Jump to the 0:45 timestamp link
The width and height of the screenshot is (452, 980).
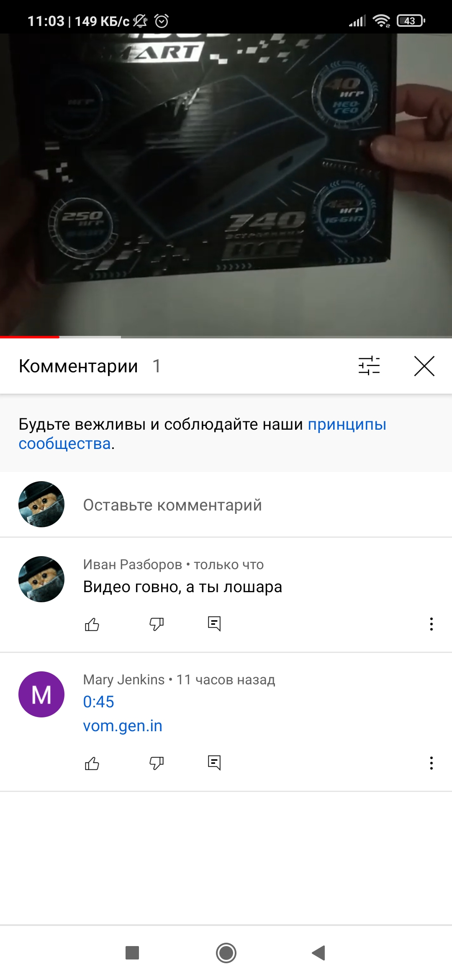pyautogui.click(x=98, y=702)
